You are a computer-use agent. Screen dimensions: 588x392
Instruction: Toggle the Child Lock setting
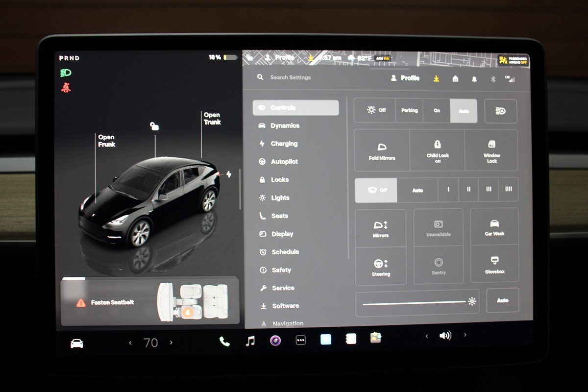click(437, 150)
